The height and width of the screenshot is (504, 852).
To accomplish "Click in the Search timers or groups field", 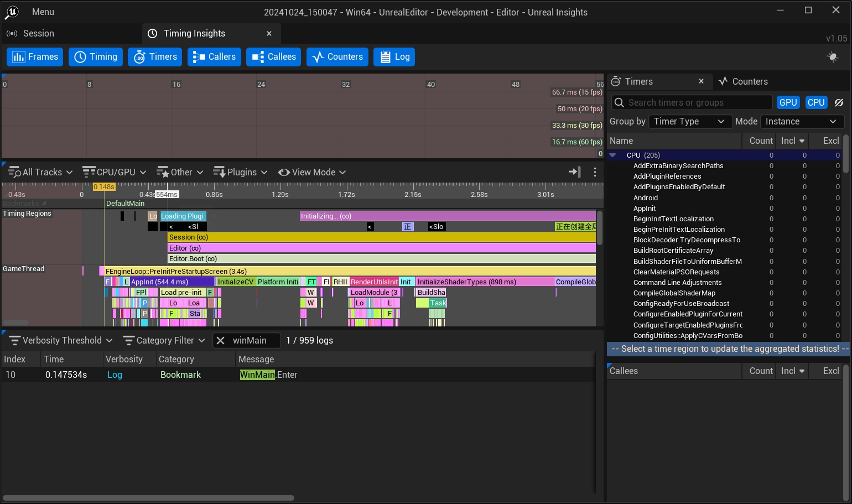I will [x=692, y=102].
